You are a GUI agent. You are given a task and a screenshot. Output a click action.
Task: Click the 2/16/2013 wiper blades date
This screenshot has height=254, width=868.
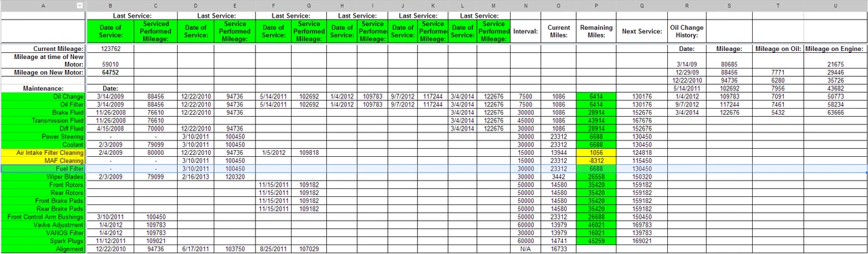point(196,177)
